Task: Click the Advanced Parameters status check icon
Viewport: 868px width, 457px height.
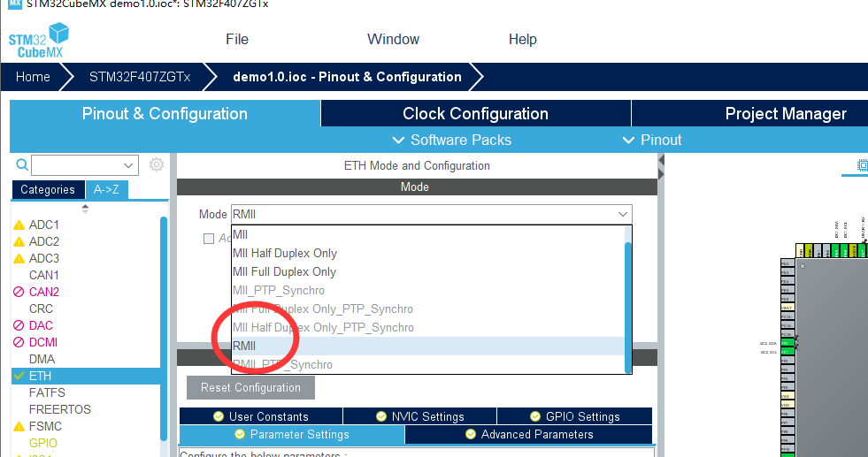Action: click(471, 434)
